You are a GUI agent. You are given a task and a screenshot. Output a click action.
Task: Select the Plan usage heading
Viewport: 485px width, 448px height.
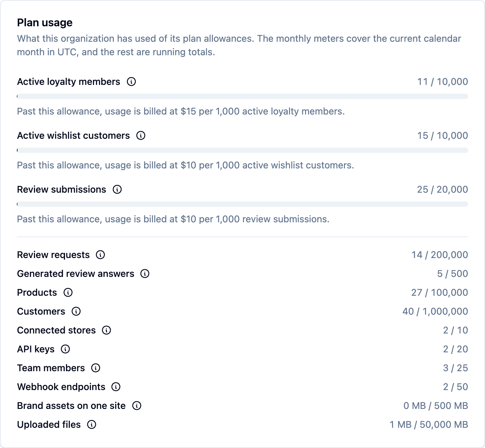click(45, 23)
